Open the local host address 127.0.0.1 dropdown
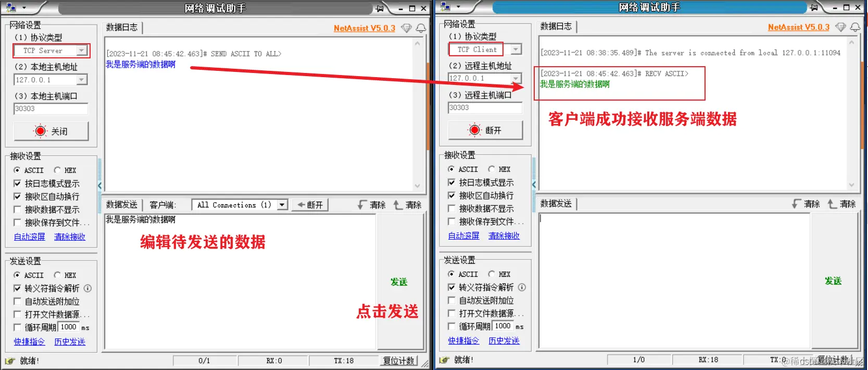Viewport: 868px width, 370px height. 82,80
